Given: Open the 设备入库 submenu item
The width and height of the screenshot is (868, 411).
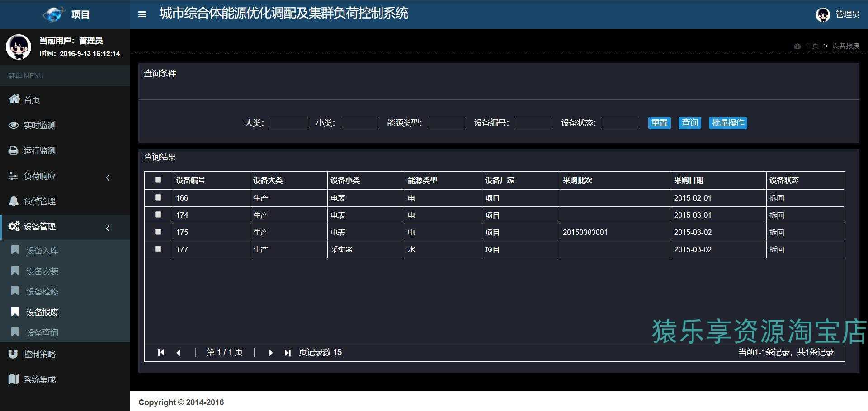Looking at the screenshot, I should coord(65,250).
